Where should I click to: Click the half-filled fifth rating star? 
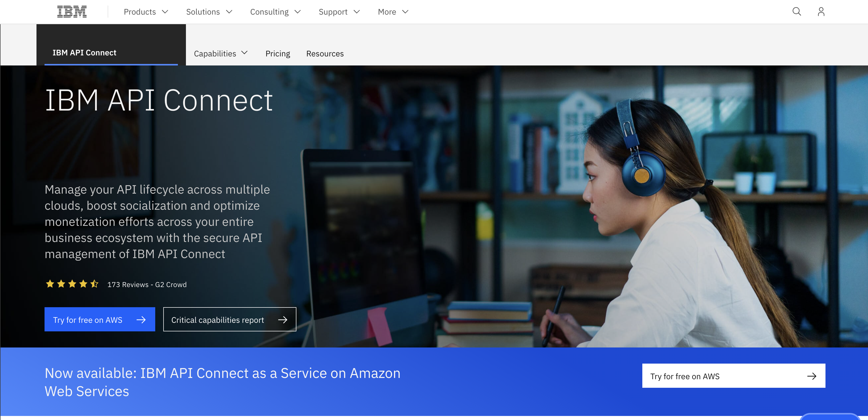(94, 284)
